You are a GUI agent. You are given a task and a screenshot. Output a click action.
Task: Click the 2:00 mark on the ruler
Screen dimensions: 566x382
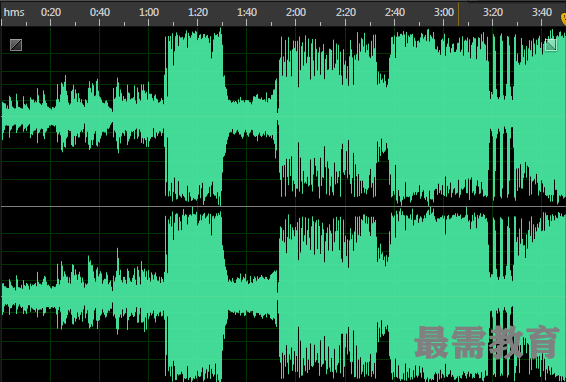[296, 12]
